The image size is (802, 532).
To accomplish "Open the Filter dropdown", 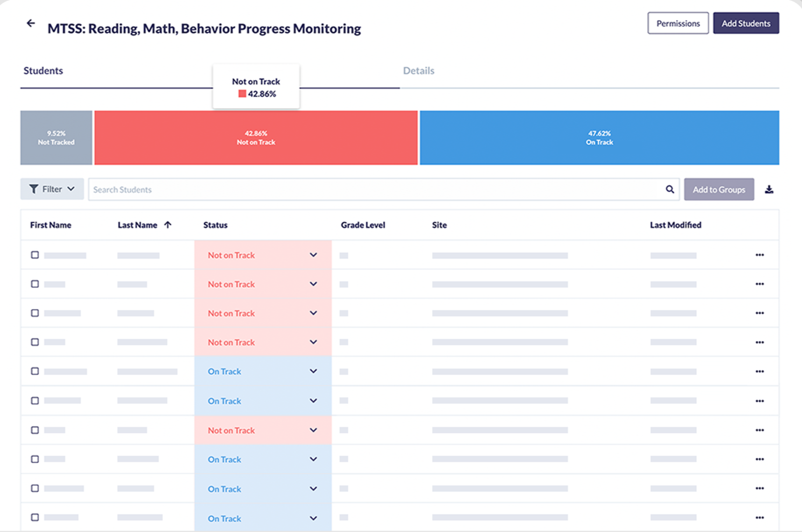I will tap(52, 189).
